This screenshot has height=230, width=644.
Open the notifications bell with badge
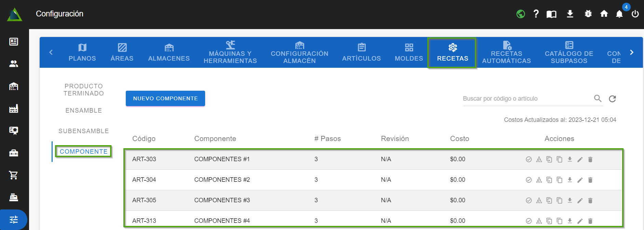619,14
